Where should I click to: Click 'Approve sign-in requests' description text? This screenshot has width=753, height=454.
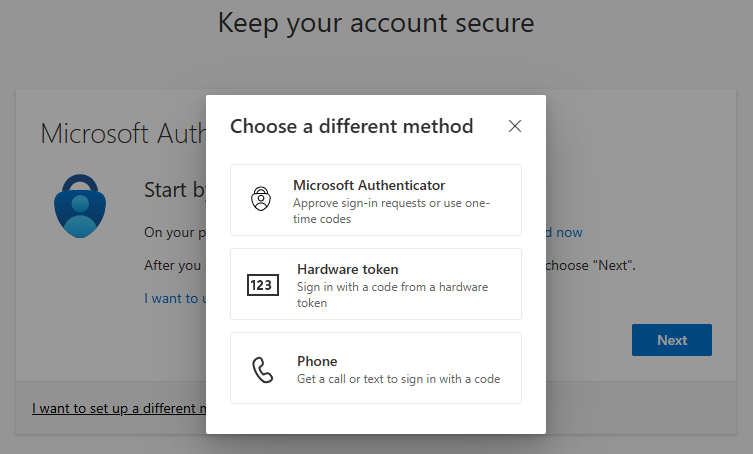(x=405, y=211)
